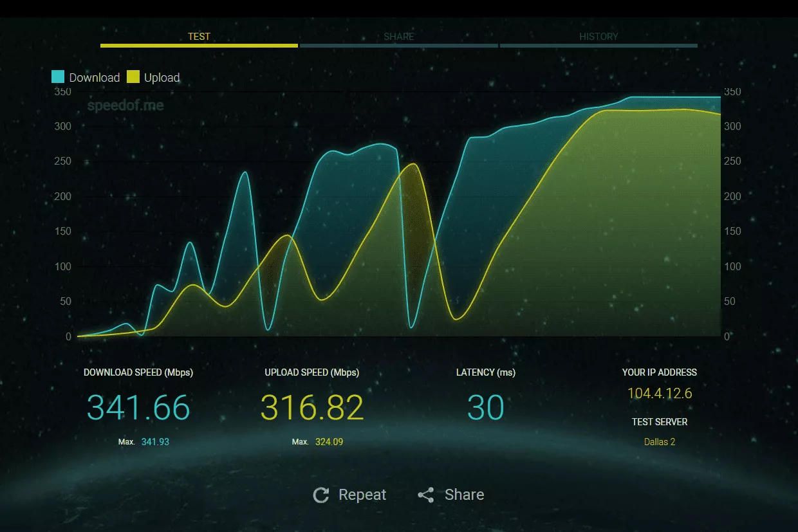798x532 pixels.
Task: Switch to the SHARE tab
Action: (x=398, y=37)
